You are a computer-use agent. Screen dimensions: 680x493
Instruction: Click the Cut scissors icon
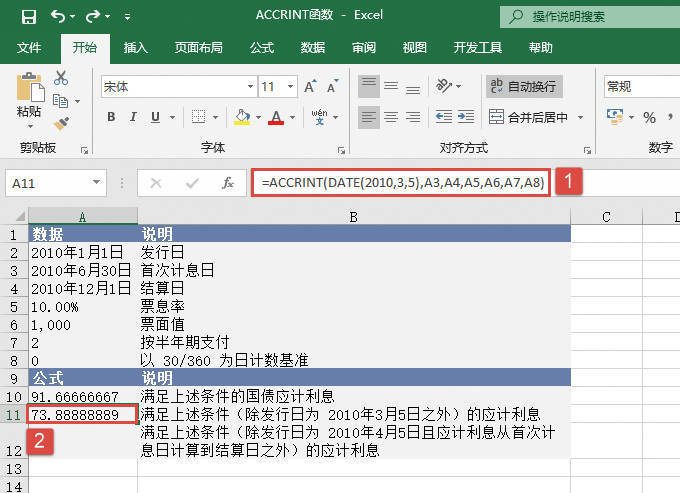pos(61,78)
